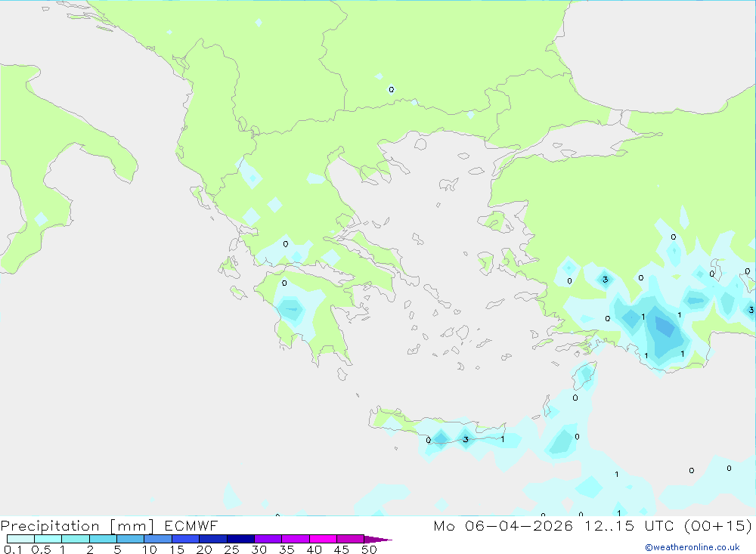Click legend scale label "50"
756x554 pixels.
[369, 549]
